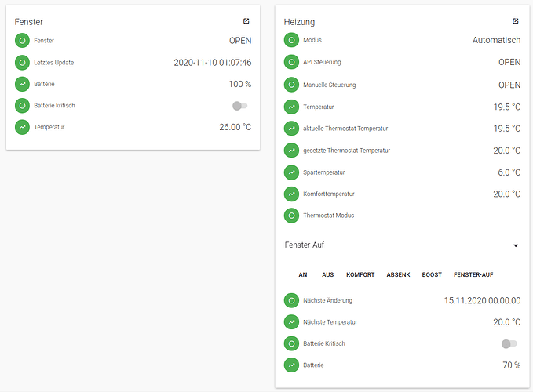Viewport: 533px width, 392px height.
Task: Click the 70 % battery value
Action: tap(512, 365)
